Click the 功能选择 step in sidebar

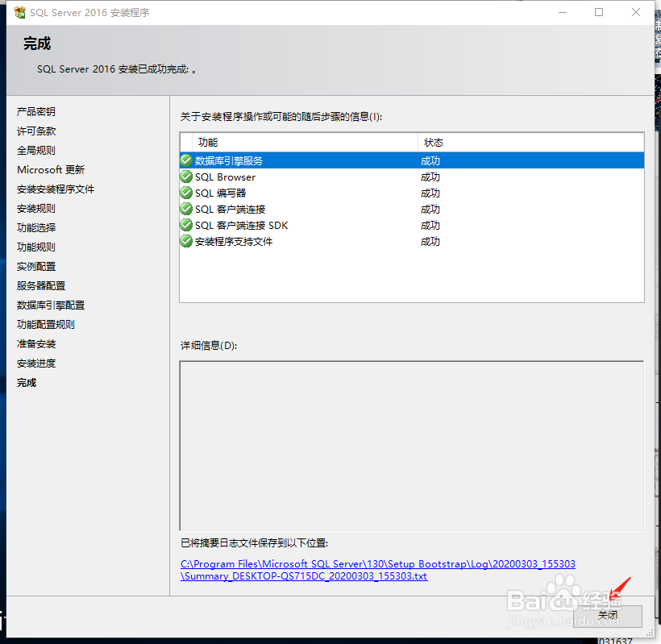[x=36, y=227]
